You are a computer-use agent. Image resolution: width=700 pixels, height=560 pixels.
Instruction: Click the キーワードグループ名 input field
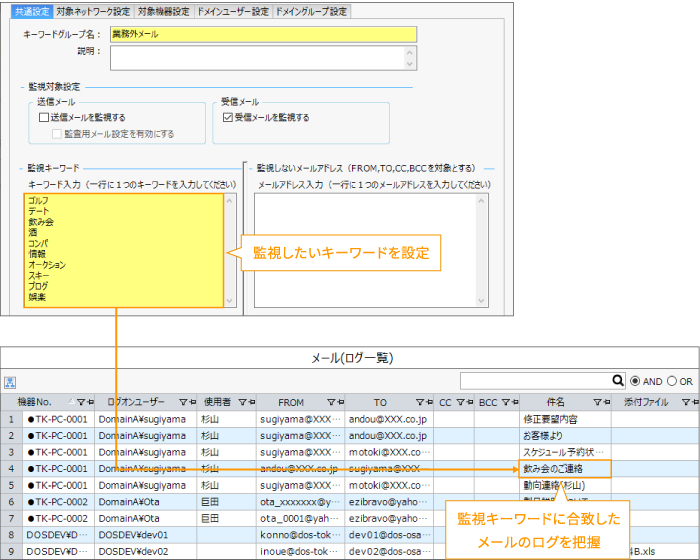pyautogui.click(x=263, y=34)
